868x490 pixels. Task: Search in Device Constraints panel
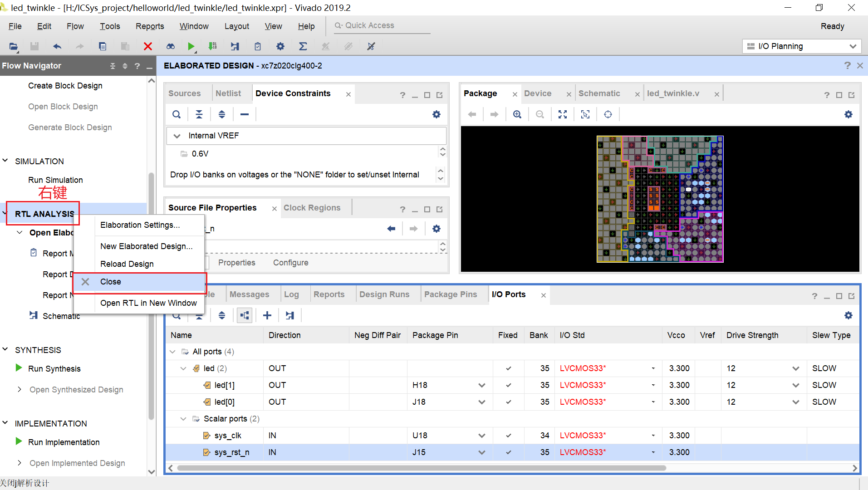point(177,114)
